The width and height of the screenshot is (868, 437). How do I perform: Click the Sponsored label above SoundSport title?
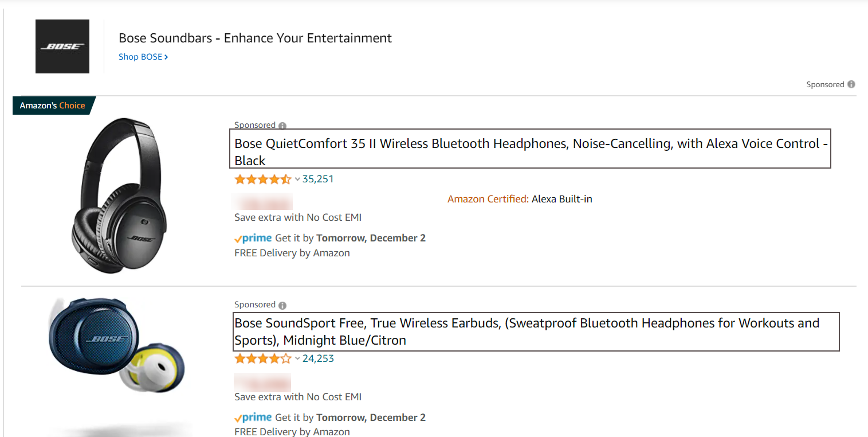click(255, 305)
